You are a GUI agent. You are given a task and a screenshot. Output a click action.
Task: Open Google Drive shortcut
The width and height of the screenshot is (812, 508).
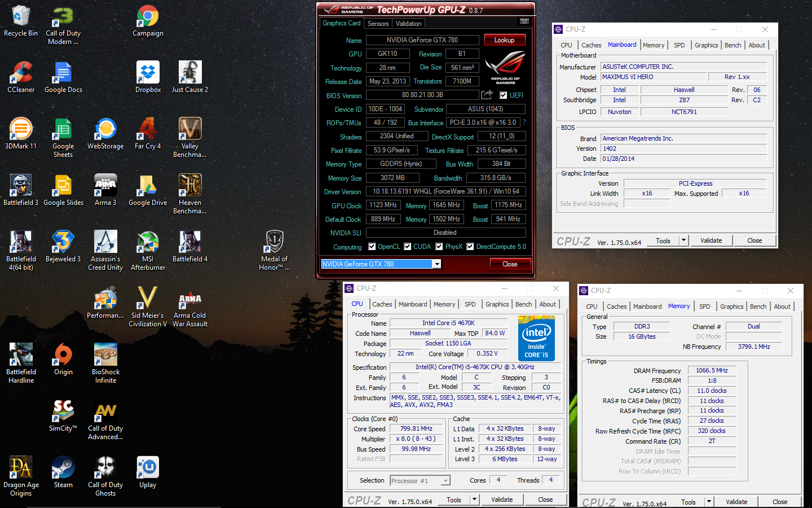[x=148, y=191]
